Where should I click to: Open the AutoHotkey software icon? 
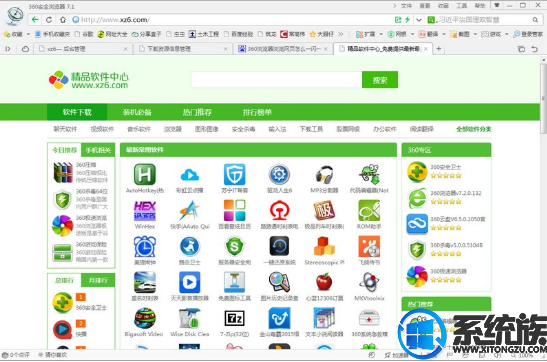(x=145, y=174)
